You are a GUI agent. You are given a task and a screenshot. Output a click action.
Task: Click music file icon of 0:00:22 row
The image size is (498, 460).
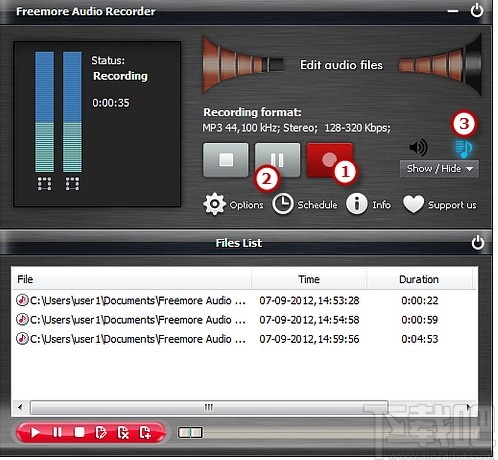point(22,300)
